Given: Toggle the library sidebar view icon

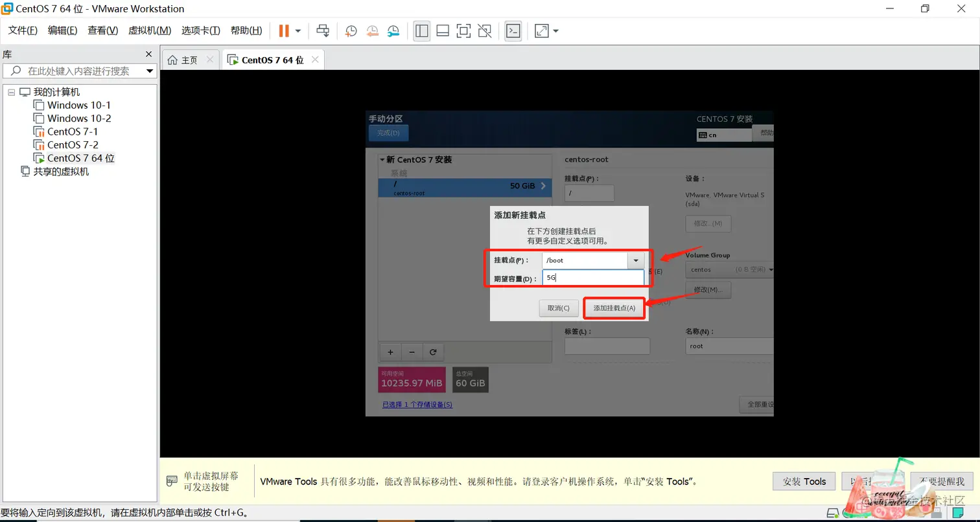Looking at the screenshot, I should (422, 30).
